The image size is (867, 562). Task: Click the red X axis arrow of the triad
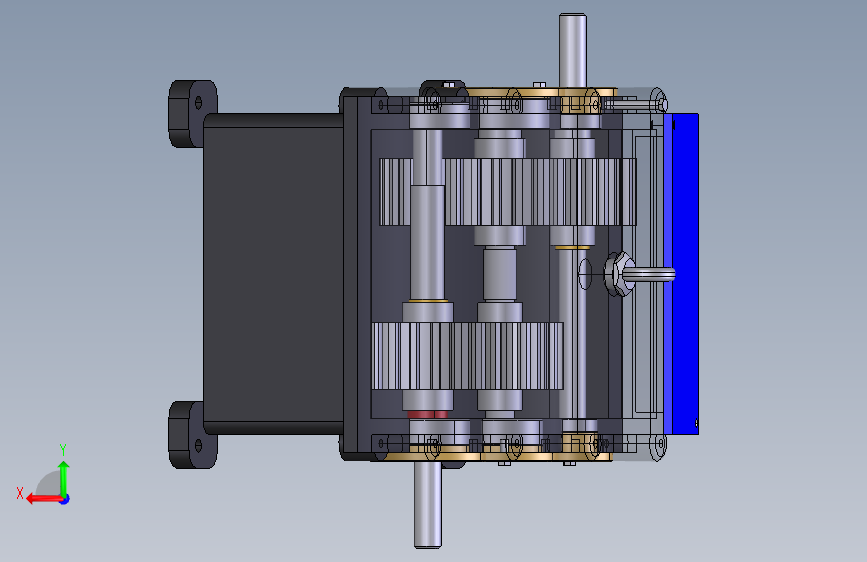(44, 499)
